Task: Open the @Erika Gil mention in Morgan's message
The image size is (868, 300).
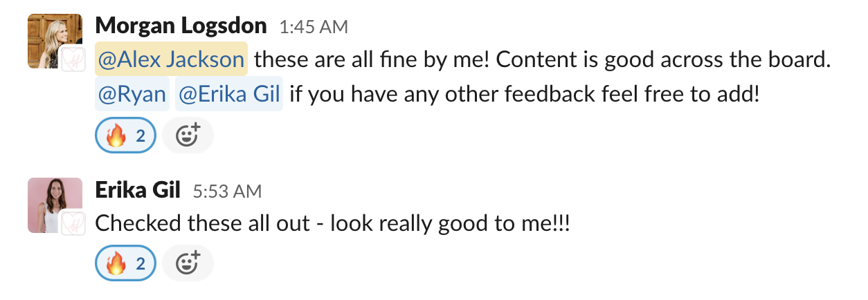Action: point(228,95)
